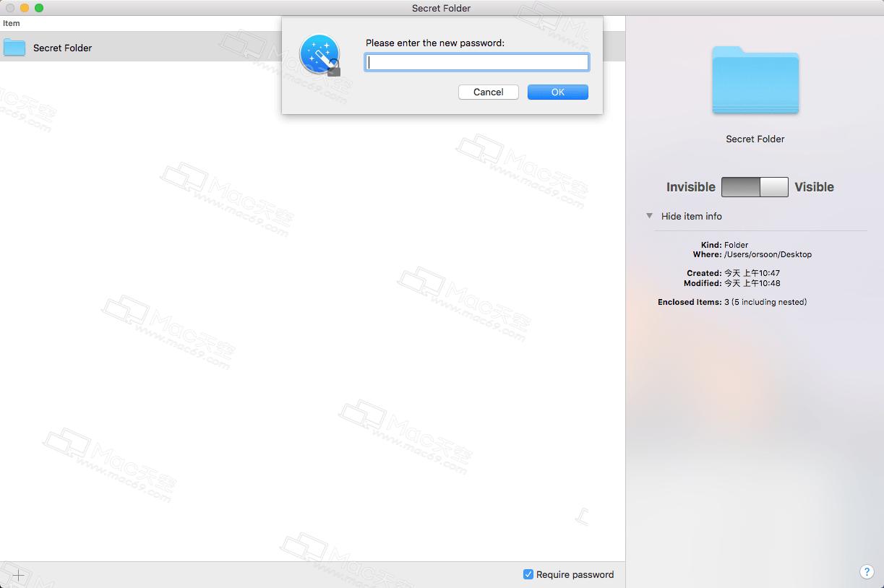
Task: Maximize window using the green button
Action: [39, 8]
